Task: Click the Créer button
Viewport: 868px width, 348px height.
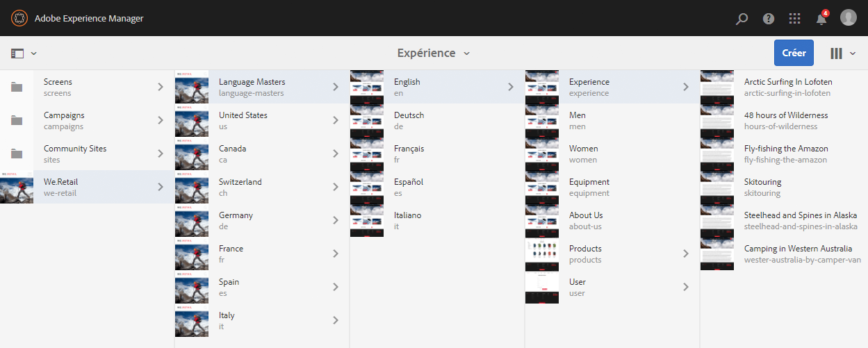Action: [x=794, y=53]
